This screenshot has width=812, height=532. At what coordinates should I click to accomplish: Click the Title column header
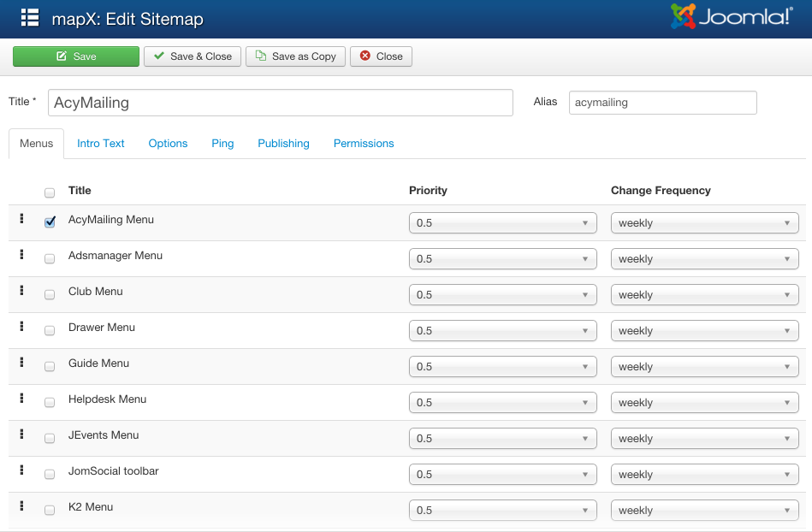[x=80, y=191]
